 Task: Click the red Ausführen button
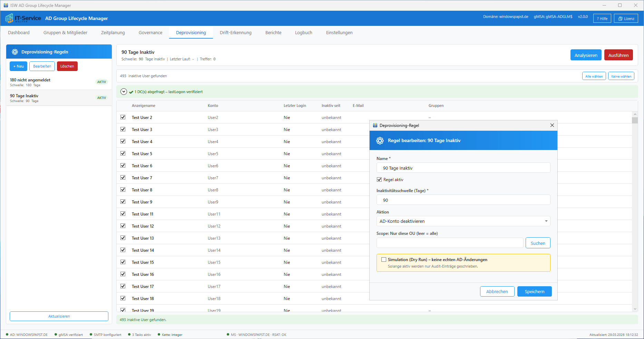coord(618,55)
